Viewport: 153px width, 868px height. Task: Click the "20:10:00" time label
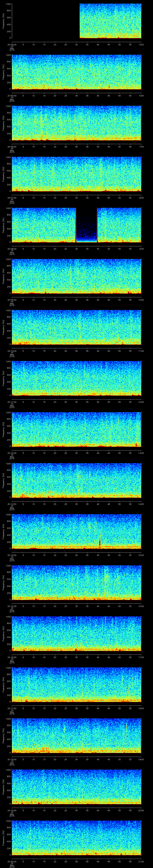pyautogui.click(x=12, y=351)
